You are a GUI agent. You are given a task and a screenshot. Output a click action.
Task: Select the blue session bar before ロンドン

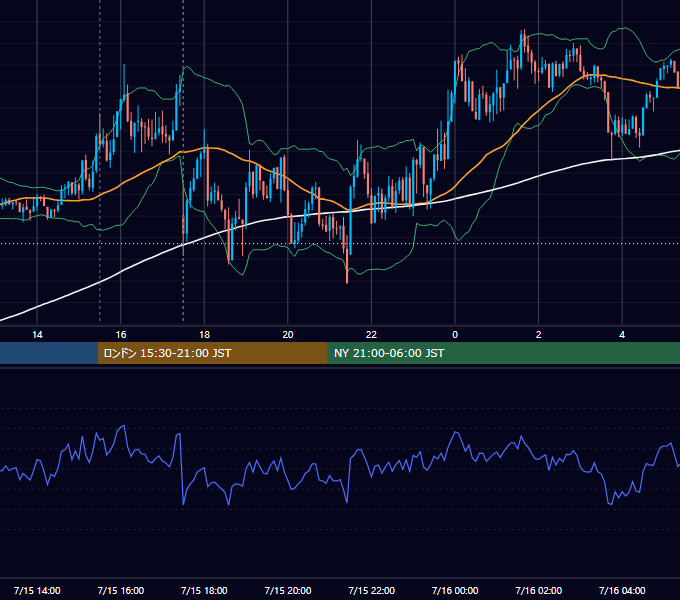coord(49,353)
